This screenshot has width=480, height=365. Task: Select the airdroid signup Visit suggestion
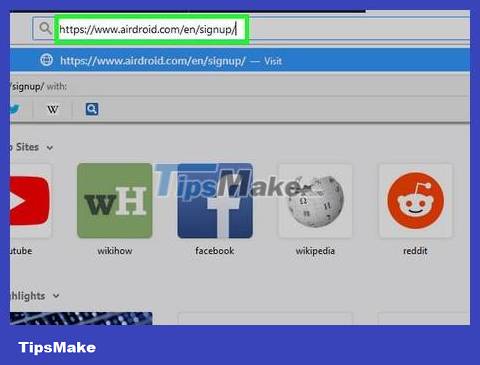click(240, 61)
